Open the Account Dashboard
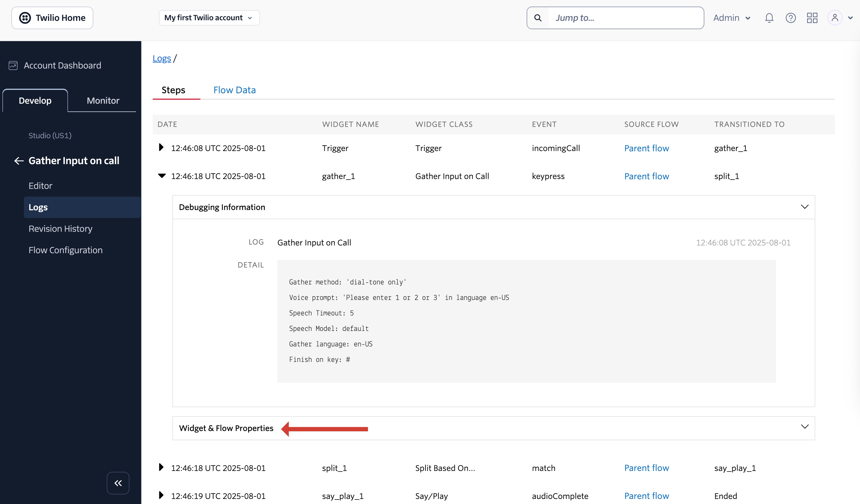The height and width of the screenshot is (504, 860). tap(62, 65)
